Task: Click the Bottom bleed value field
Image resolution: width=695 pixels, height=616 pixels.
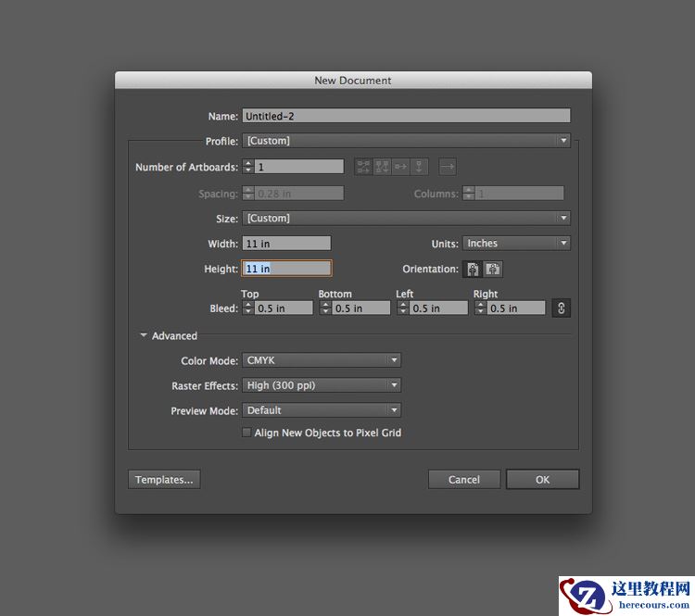Action: pos(361,308)
